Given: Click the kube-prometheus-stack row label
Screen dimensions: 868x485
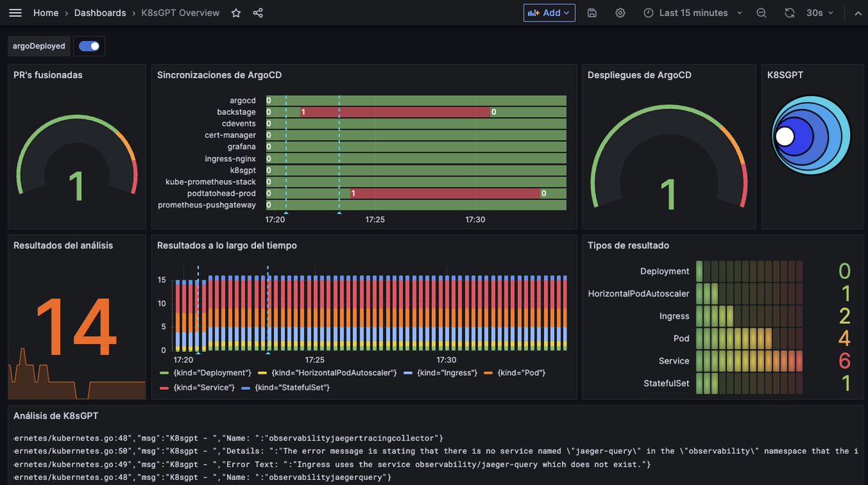Looking at the screenshot, I should pyautogui.click(x=210, y=181).
